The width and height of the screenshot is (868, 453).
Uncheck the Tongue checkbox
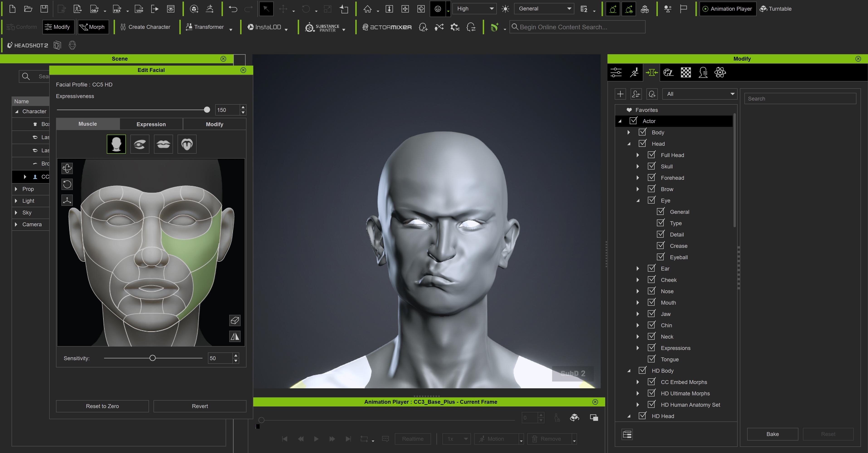point(651,359)
